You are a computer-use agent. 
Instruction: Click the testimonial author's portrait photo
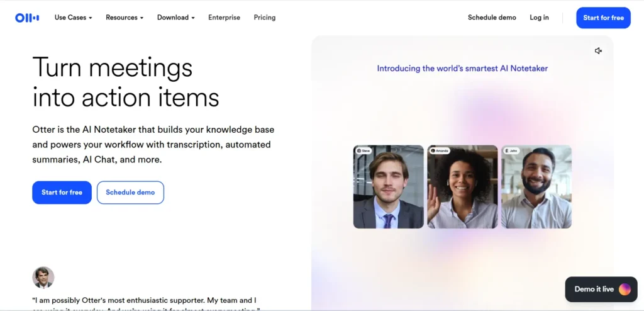coord(43,277)
